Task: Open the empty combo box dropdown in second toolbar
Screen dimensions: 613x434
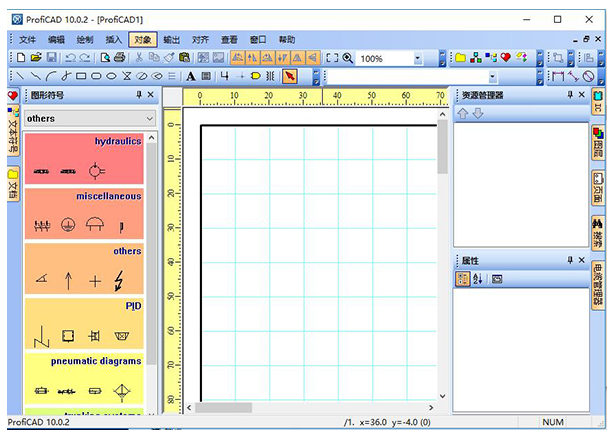Action: (x=493, y=76)
